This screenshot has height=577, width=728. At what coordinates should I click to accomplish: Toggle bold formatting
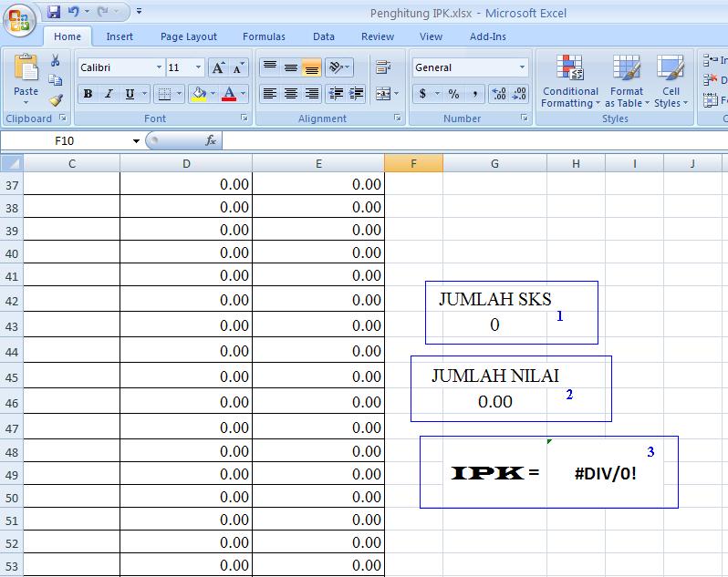88,94
